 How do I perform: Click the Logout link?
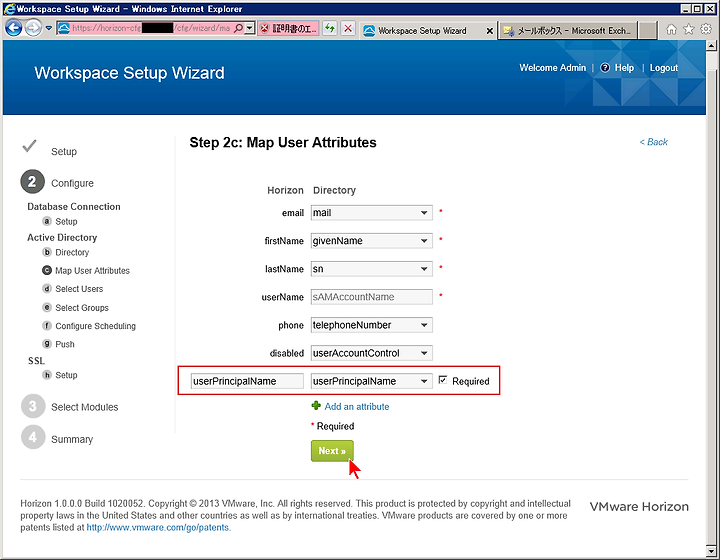[664, 68]
